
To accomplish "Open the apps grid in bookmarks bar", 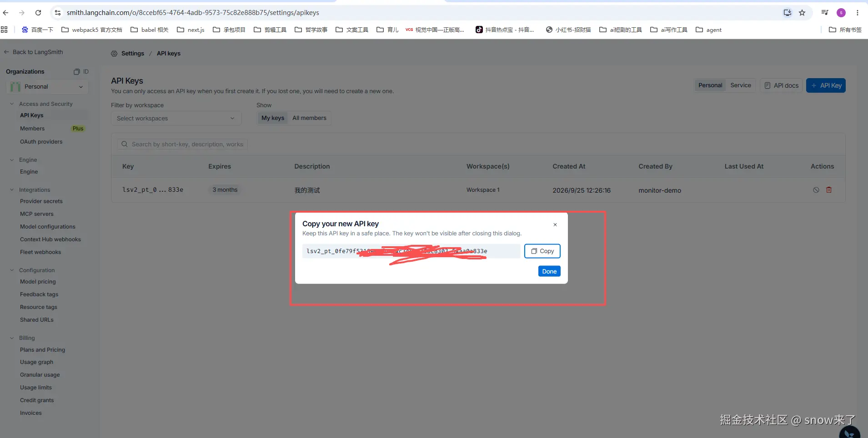I will [x=5, y=30].
